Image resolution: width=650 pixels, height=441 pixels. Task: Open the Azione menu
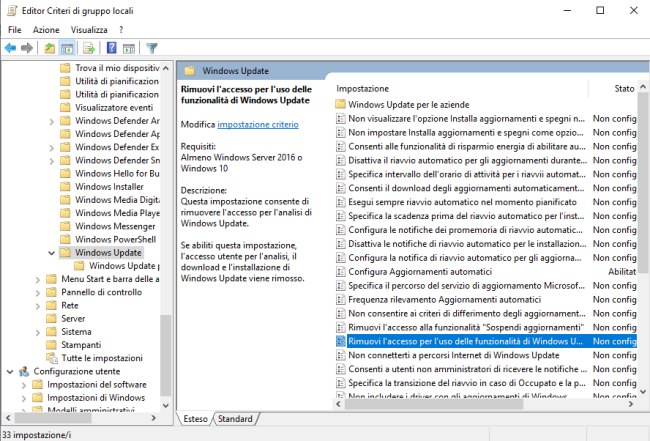[x=46, y=29]
